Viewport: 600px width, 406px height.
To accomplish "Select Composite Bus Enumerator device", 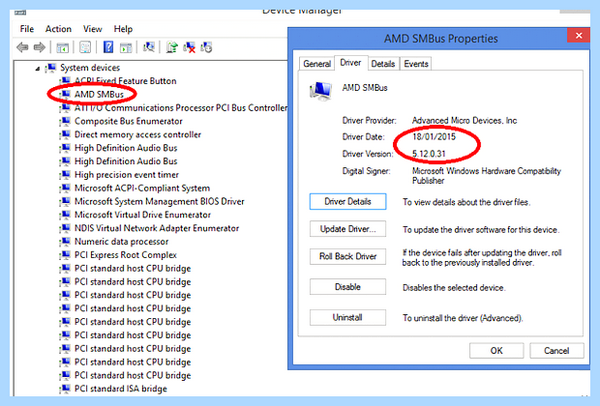I will pyautogui.click(x=128, y=121).
